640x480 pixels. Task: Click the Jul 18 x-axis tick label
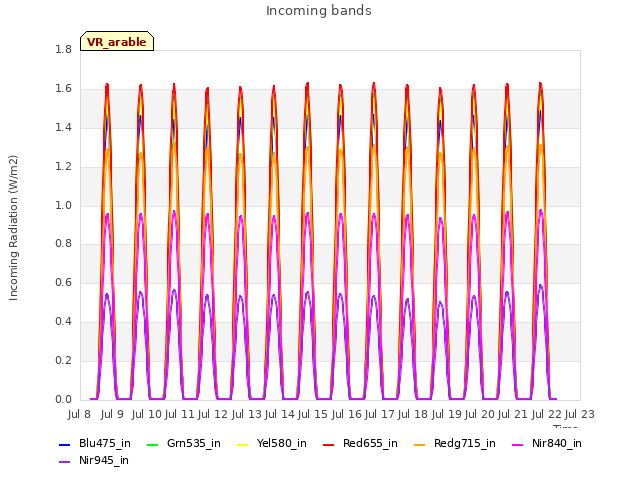pyautogui.click(x=413, y=414)
